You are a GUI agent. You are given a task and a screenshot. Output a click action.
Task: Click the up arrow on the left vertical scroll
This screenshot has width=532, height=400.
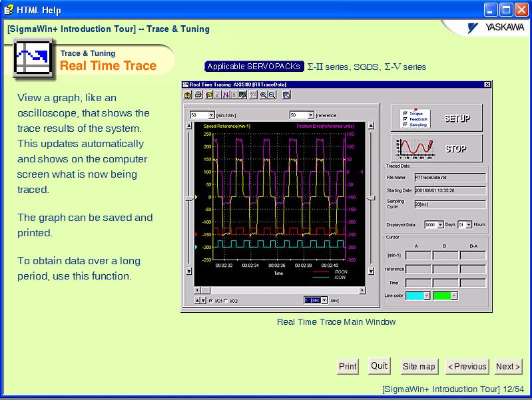point(189,126)
